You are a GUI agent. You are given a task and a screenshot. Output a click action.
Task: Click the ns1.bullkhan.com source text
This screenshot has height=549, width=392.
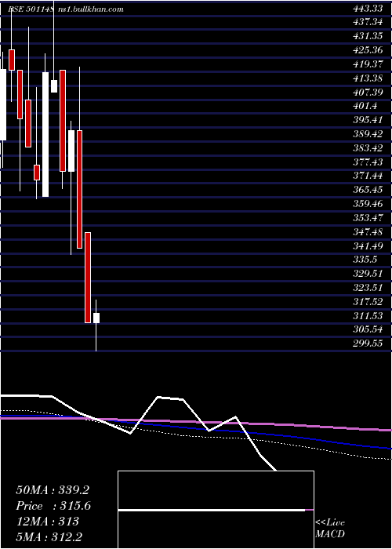90,9
